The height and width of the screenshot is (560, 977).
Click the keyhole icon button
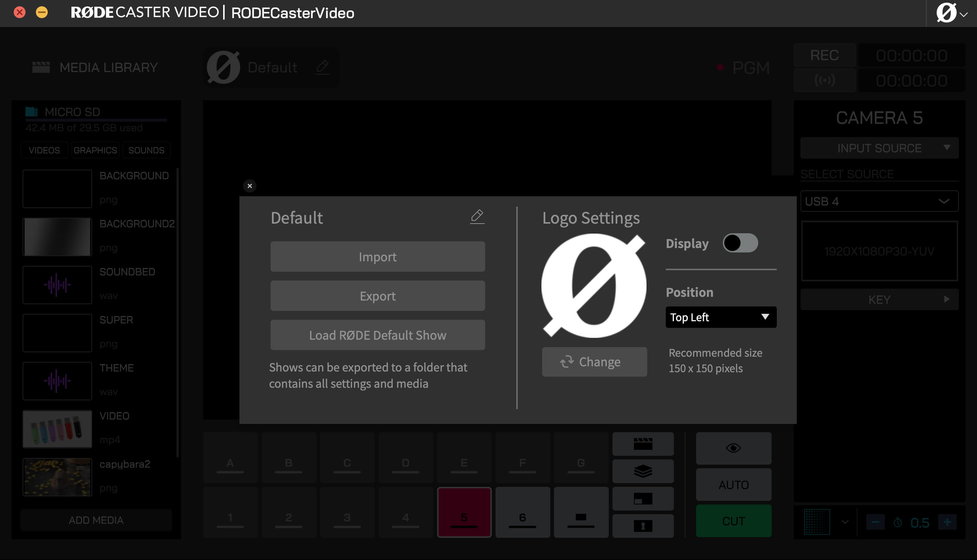tap(642, 526)
